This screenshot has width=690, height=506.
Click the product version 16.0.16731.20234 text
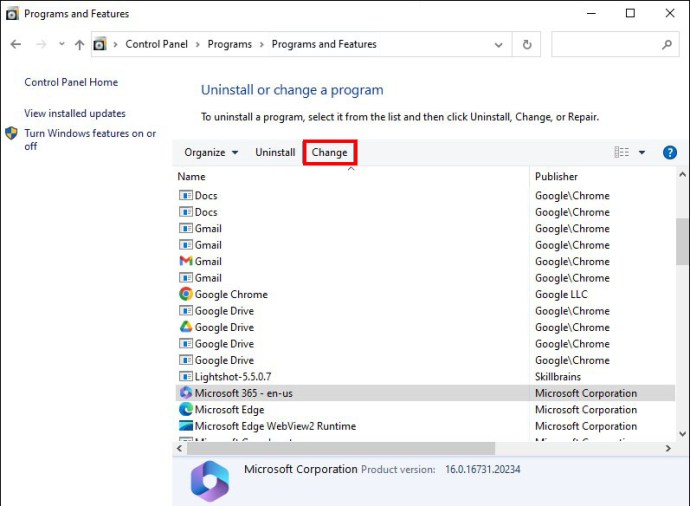click(x=482, y=469)
